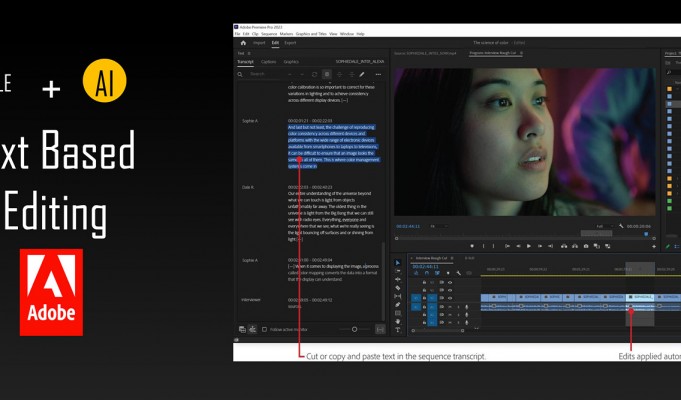
Task: Select the highlighted light-blue clip in timeline
Action: click(640, 298)
